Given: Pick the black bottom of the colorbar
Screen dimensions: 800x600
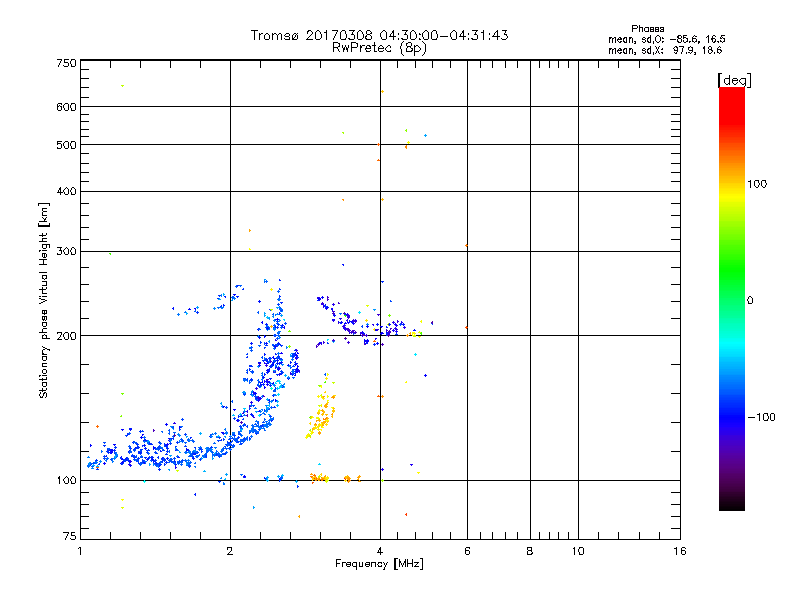Looking at the screenshot, I should [732, 503].
